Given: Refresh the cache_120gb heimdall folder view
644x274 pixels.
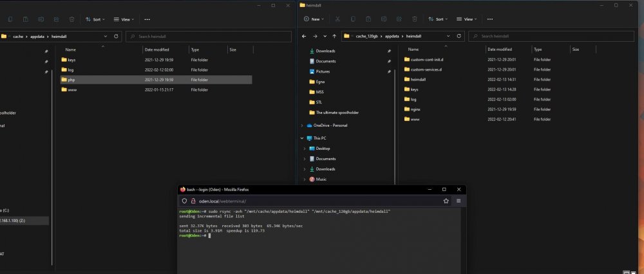Looking at the screenshot, I should tap(459, 36).
